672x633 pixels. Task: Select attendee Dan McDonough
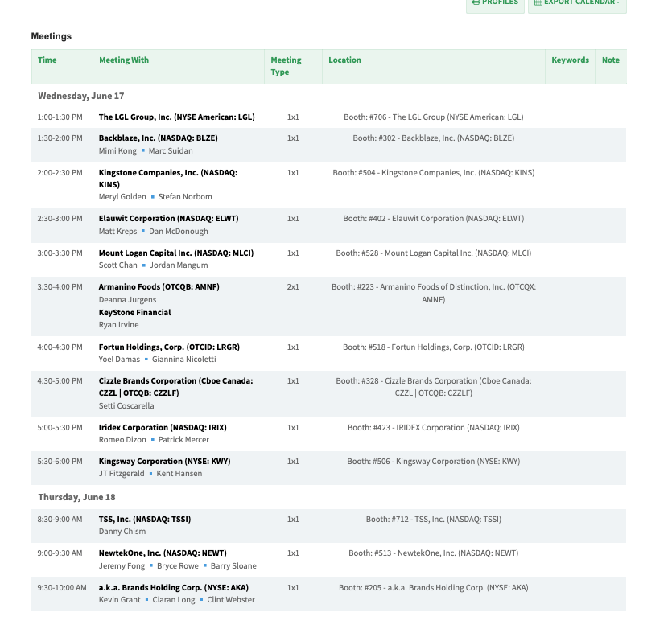click(x=179, y=232)
